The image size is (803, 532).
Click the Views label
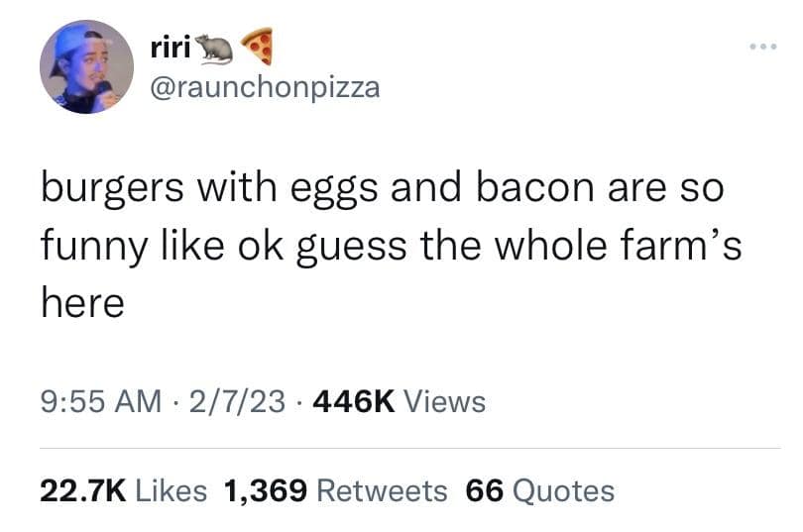446,401
